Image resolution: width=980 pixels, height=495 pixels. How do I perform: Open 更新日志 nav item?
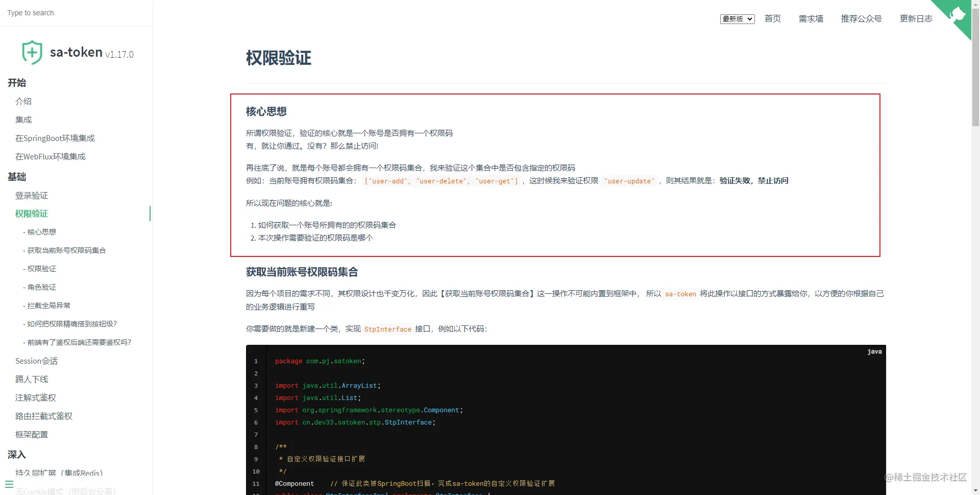916,19
